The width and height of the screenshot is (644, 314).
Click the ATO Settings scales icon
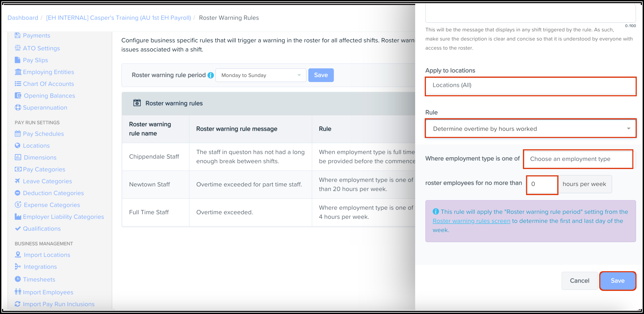[17, 48]
